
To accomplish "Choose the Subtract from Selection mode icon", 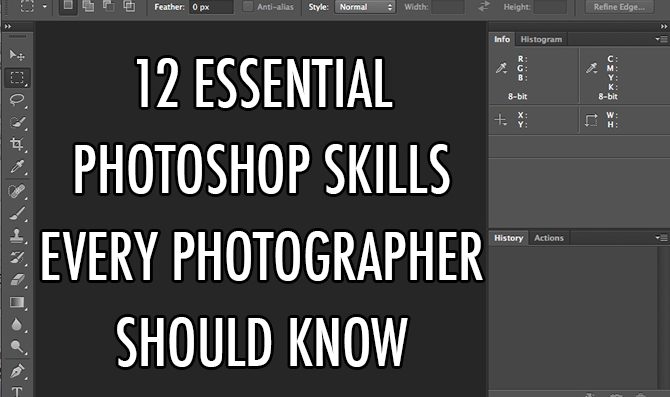I will click(109, 6).
